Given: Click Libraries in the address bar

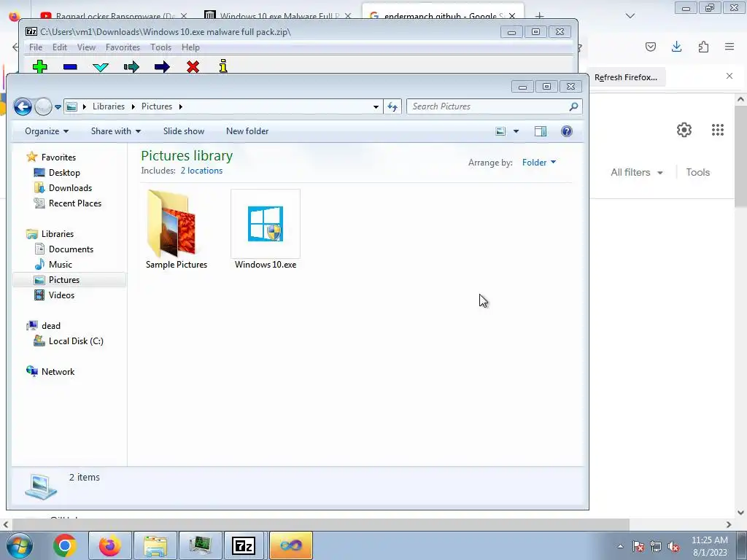Looking at the screenshot, I should pos(109,106).
